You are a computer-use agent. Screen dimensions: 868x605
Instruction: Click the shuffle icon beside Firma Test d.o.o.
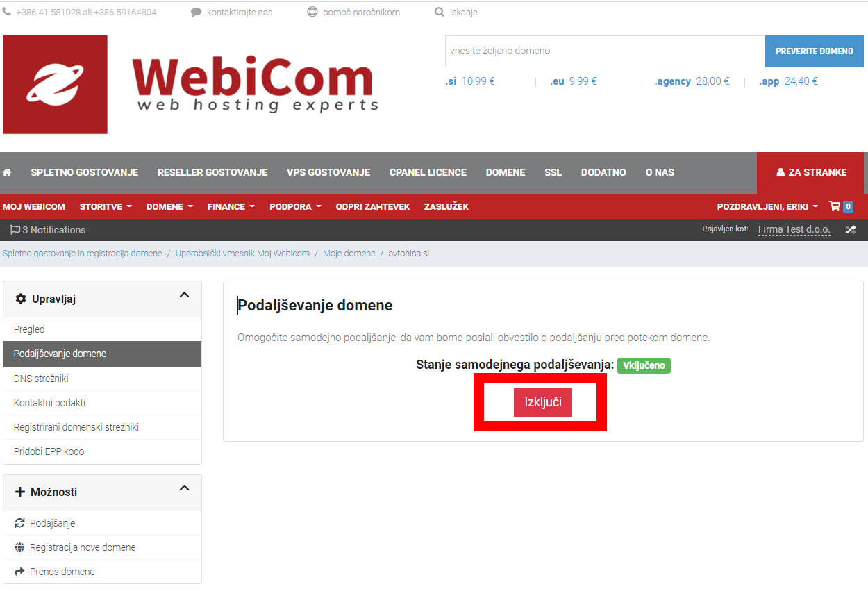851,230
